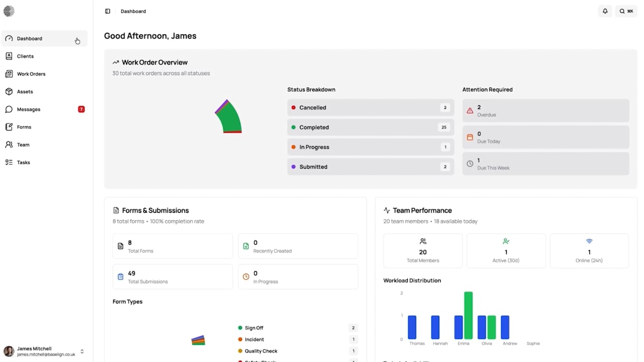Viewport: 644px width, 362px height.
Task: Open the search command button
Action: coord(626,11)
